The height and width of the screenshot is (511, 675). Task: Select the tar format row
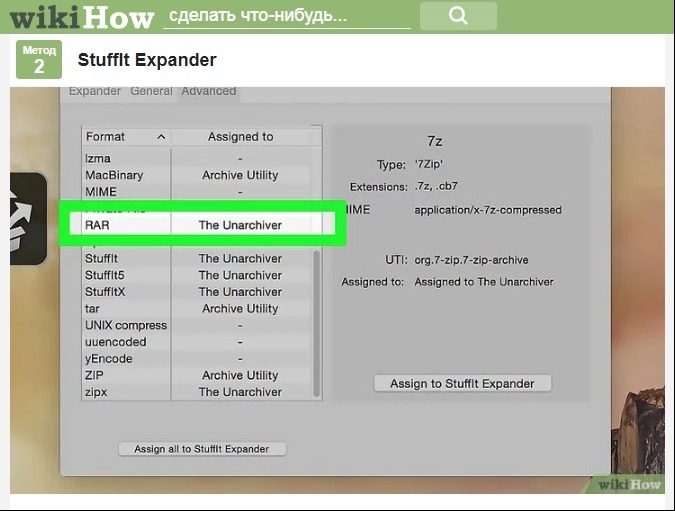[196, 309]
